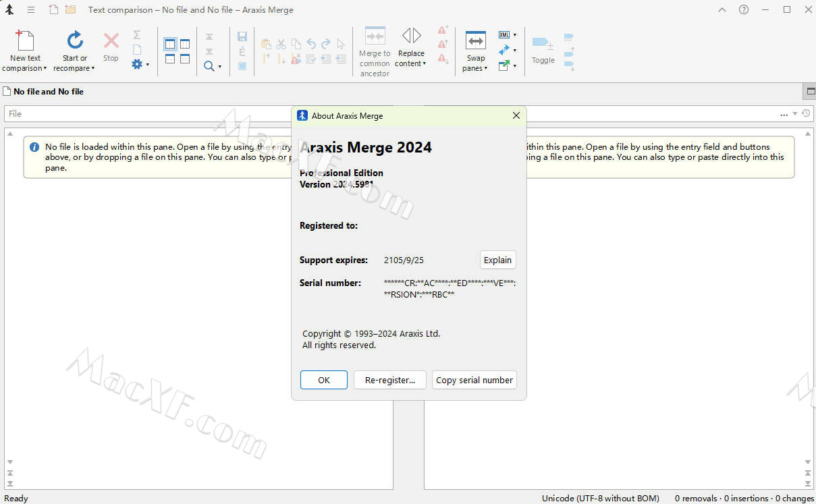Go to next conflict, warning icon with down arrow
This screenshot has width=816, height=504.
pyautogui.click(x=443, y=59)
